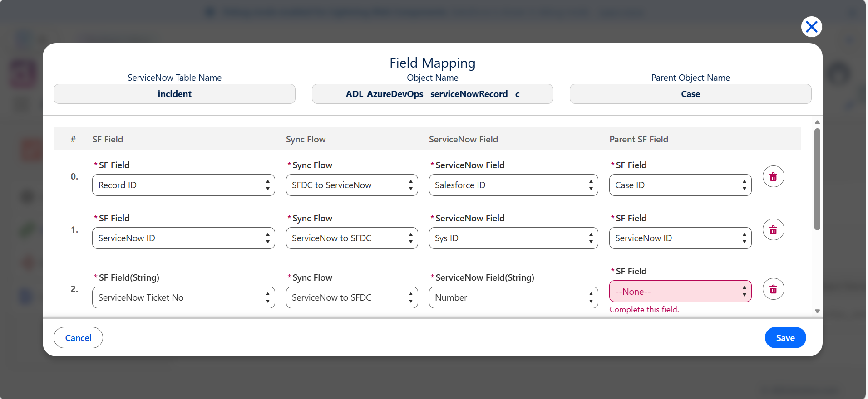868x399 pixels.
Task: Click the scrollbar down arrow
Action: coord(817,311)
